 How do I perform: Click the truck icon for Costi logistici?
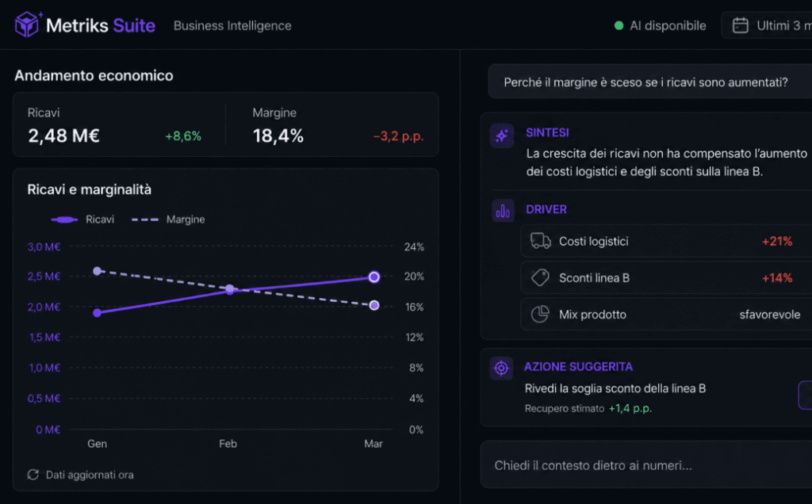coord(540,241)
